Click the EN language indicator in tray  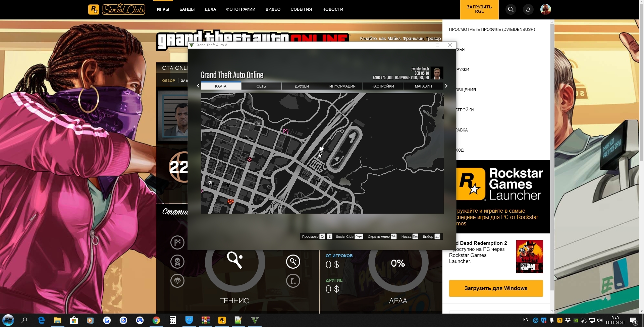tap(526, 320)
